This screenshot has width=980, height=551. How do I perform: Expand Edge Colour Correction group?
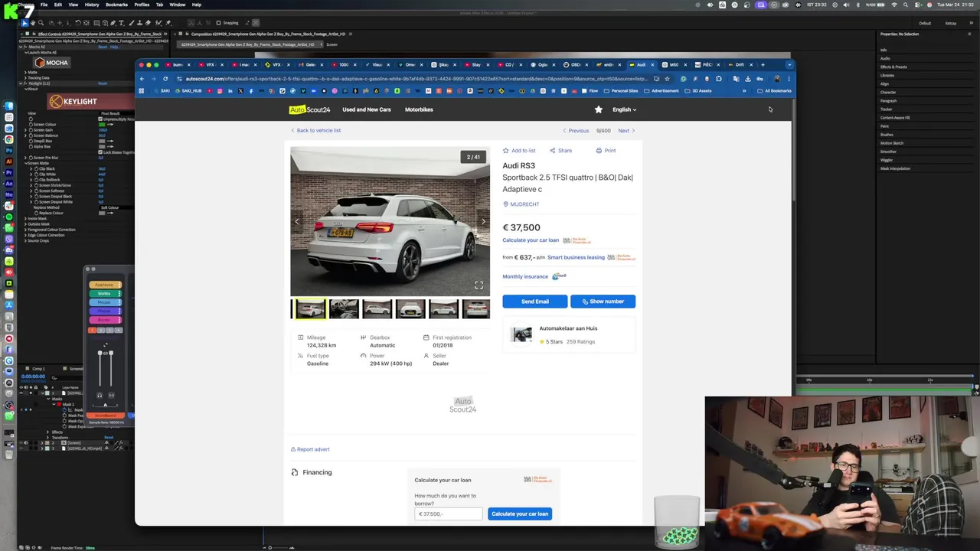(x=25, y=235)
